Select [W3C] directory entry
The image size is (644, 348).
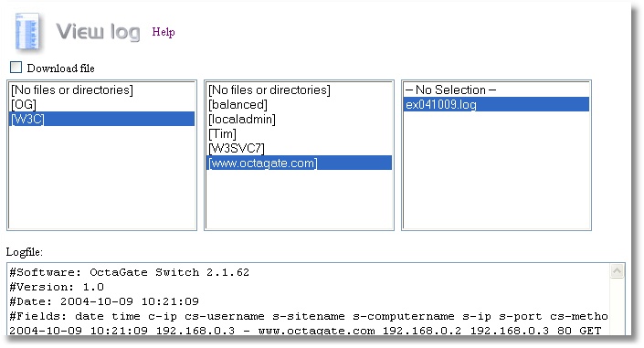(102, 119)
